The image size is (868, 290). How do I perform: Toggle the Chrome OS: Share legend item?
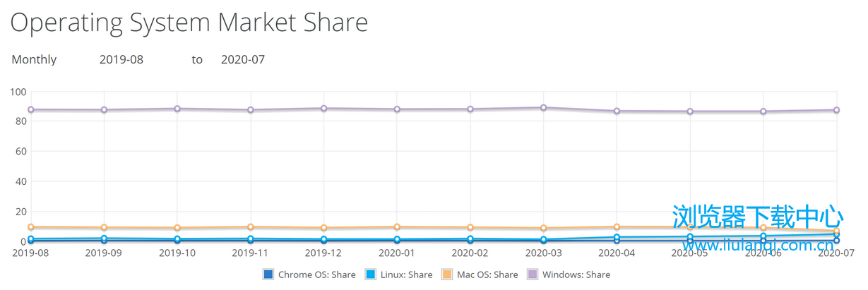pyautogui.click(x=309, y=274)
